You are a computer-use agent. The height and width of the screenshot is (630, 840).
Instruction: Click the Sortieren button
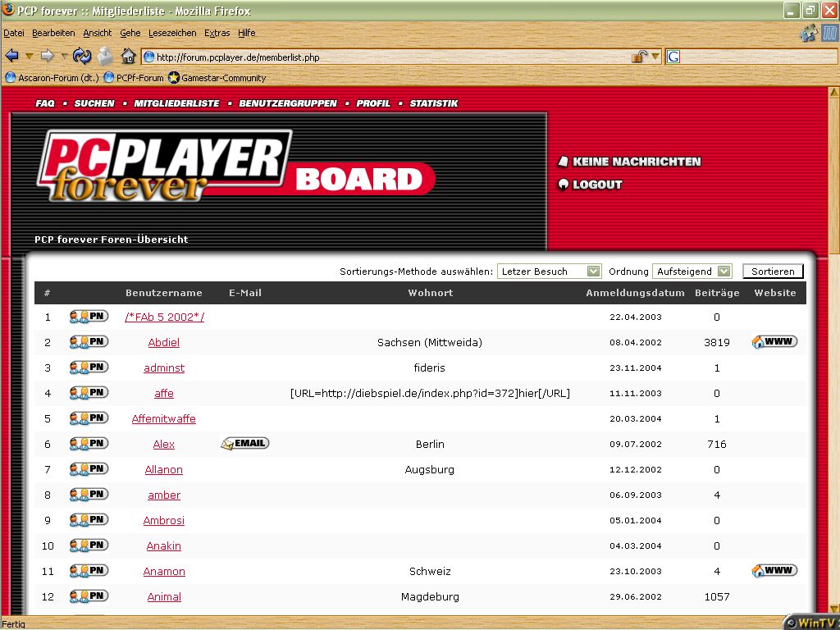(773, 271)
